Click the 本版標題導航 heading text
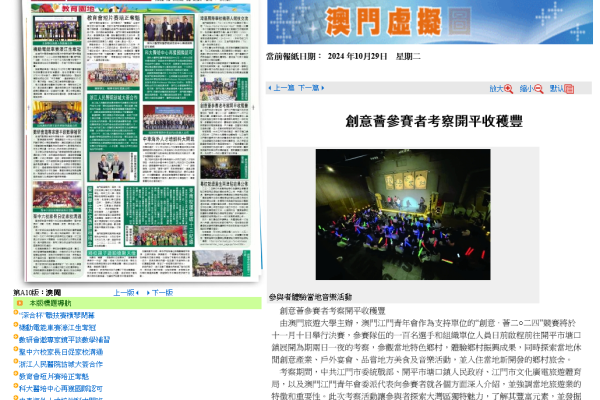This screenshot has width=600, height=400. click(50, 303)
